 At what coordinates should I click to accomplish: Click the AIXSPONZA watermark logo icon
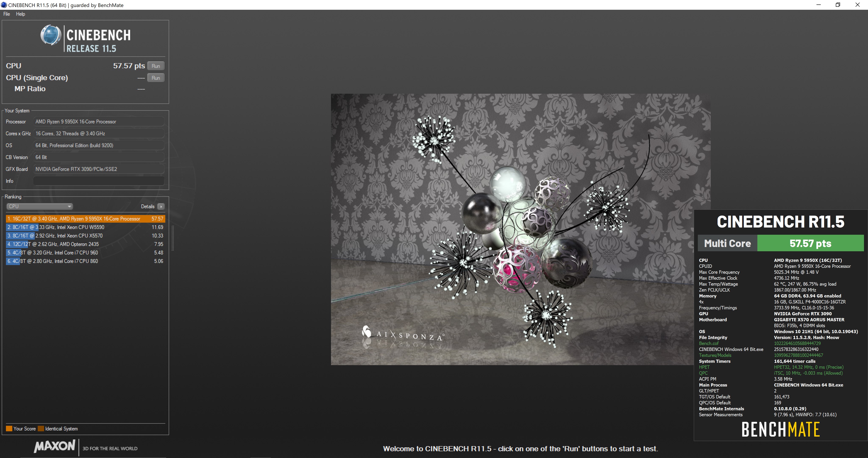click(x=366, y=332)
